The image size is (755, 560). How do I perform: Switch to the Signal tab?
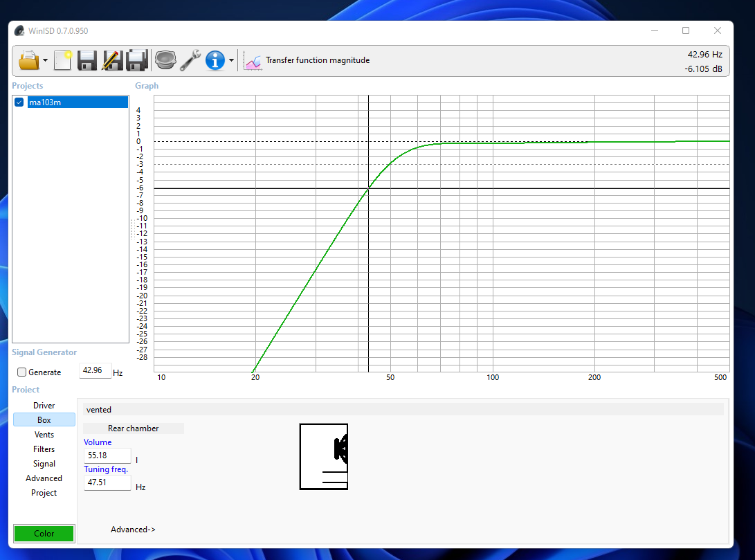point(44,464)
